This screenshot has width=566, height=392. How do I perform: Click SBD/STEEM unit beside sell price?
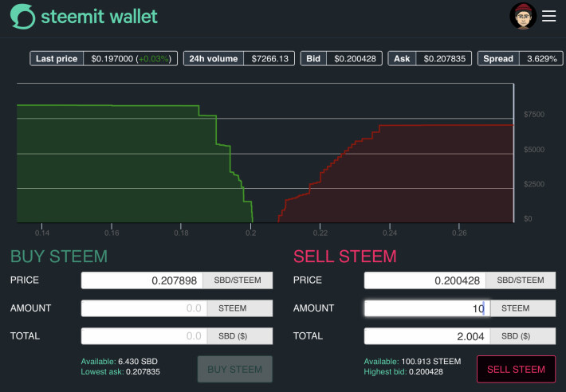(x=521, y=280)
